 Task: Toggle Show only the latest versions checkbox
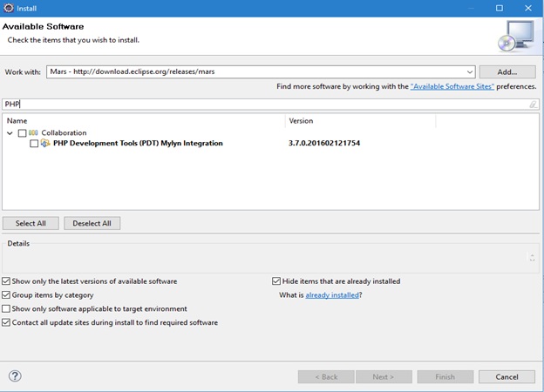[x=6, y=281]
